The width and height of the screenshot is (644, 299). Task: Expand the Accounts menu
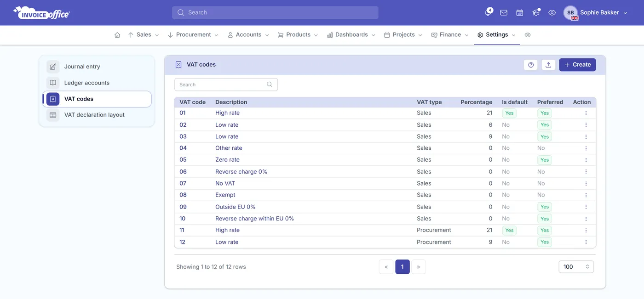pyautogui.click(x=248, y=35)
